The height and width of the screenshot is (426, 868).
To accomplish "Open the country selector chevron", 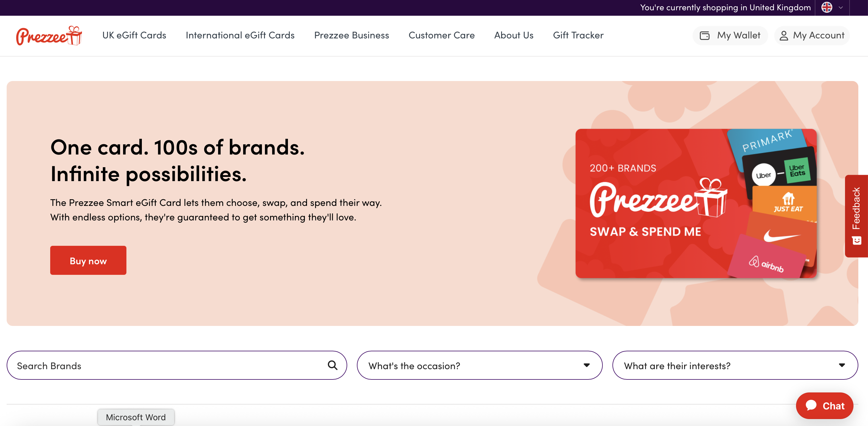I will (840, 8).
